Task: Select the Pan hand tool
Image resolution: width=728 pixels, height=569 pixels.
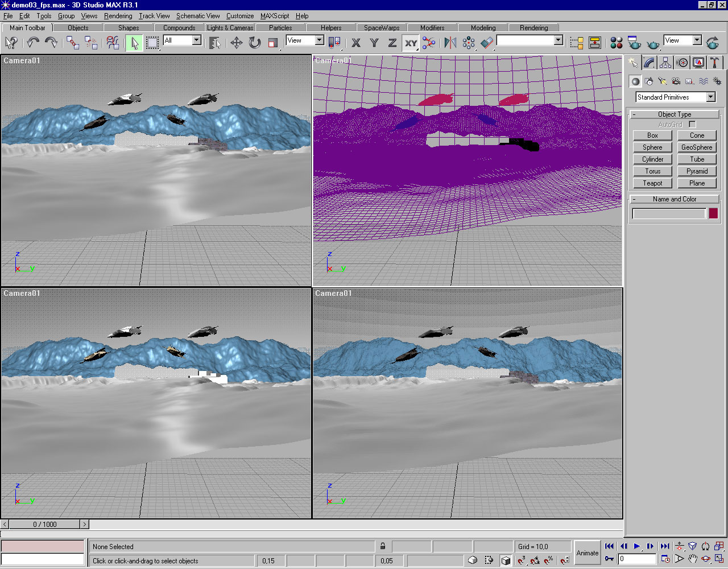Action: click(x=692, y=559)
